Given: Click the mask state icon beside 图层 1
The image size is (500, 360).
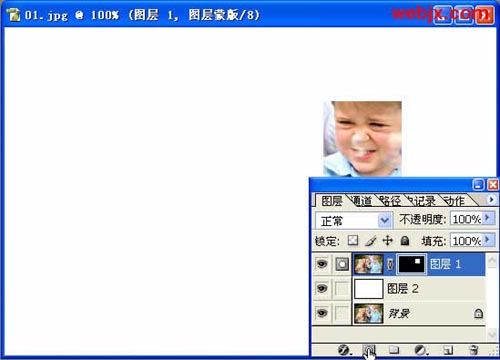Looking at the screenshot, I should (342, 264).
